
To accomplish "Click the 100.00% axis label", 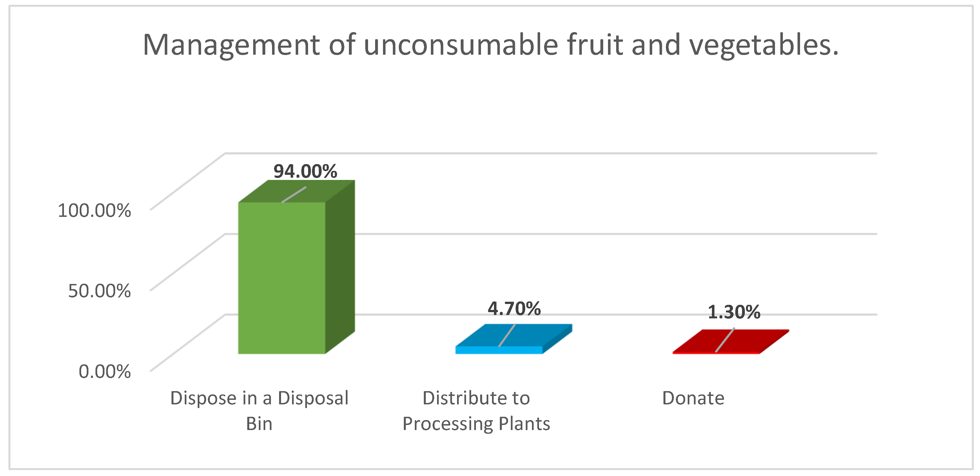I will pyautogui.click(x=94, y=211).
